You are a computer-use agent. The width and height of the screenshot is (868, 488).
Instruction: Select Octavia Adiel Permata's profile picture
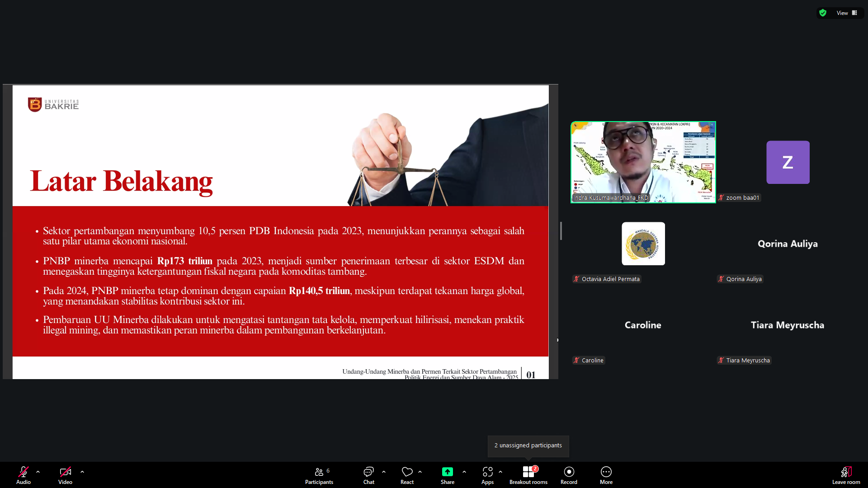click(x=643, y=244)
